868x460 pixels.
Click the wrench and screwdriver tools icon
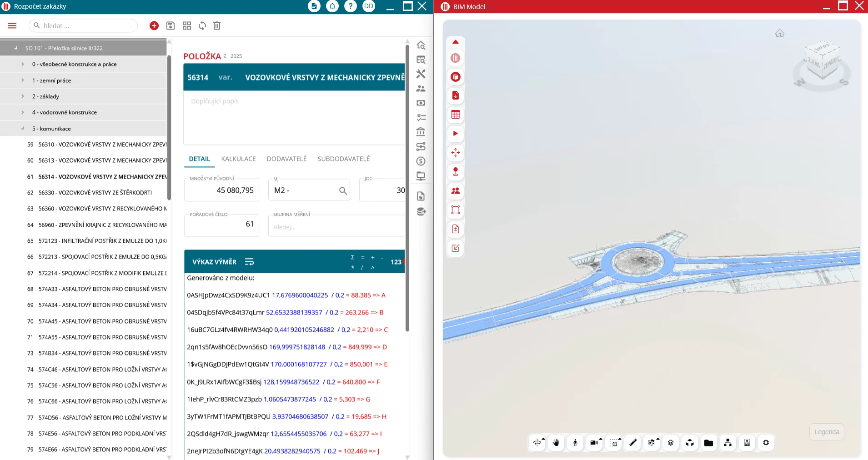pos(421,74)
